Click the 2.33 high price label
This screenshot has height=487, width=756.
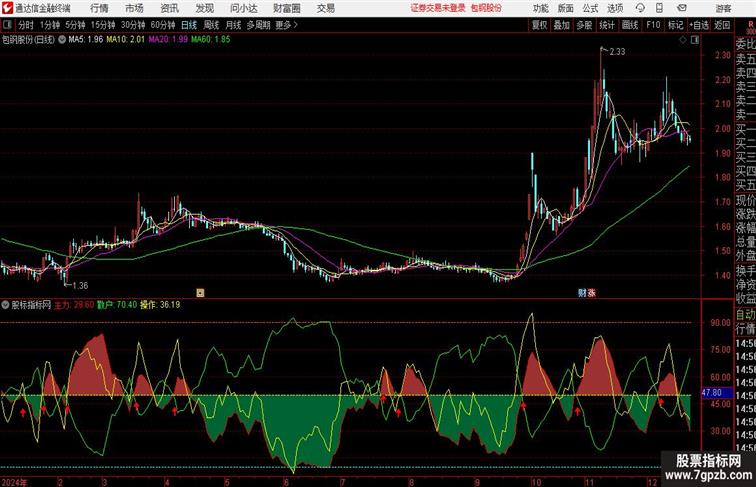pyautogui.click(x=617, y=52)
